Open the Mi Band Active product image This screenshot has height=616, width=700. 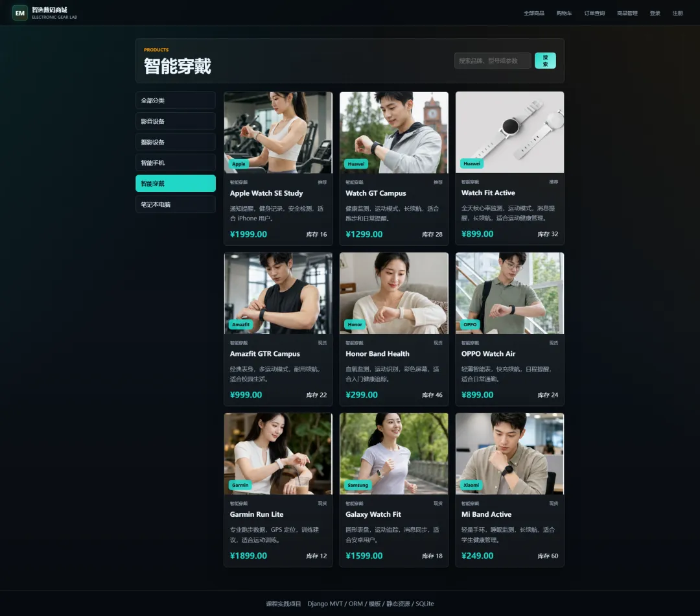click(509, 454)
